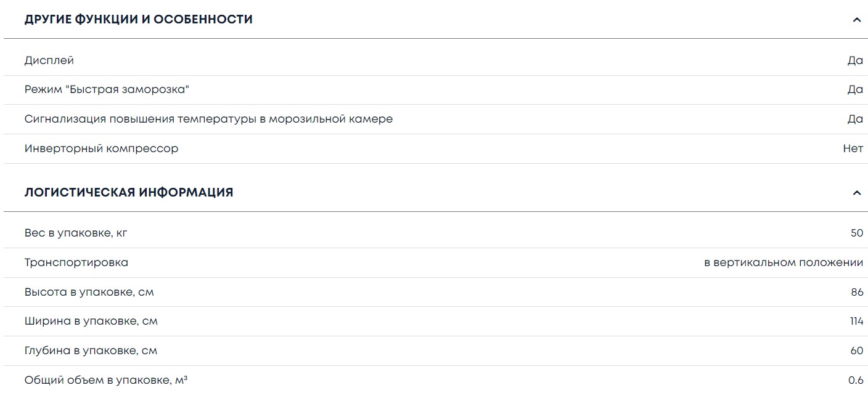Click the "Логистическая информация" section heading
Viewport: 868px width, 393px height.
[129, 192]
